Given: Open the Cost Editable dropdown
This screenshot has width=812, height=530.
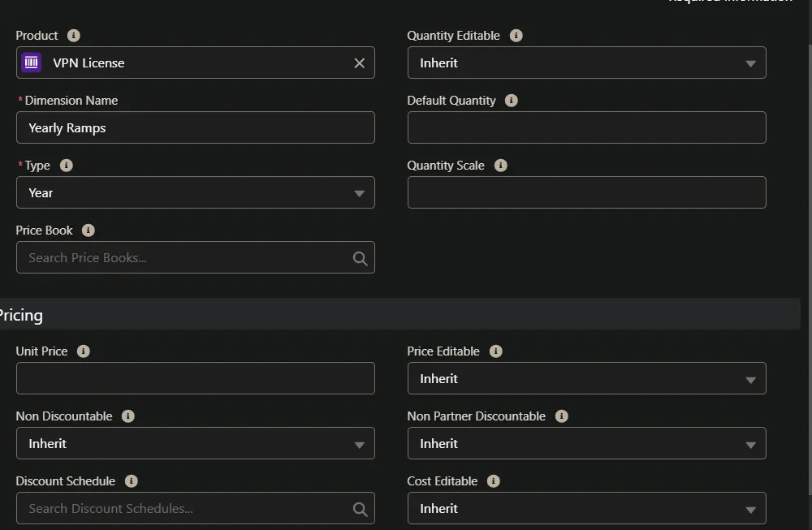Looking at the screenshot, I should pos(587,508).
